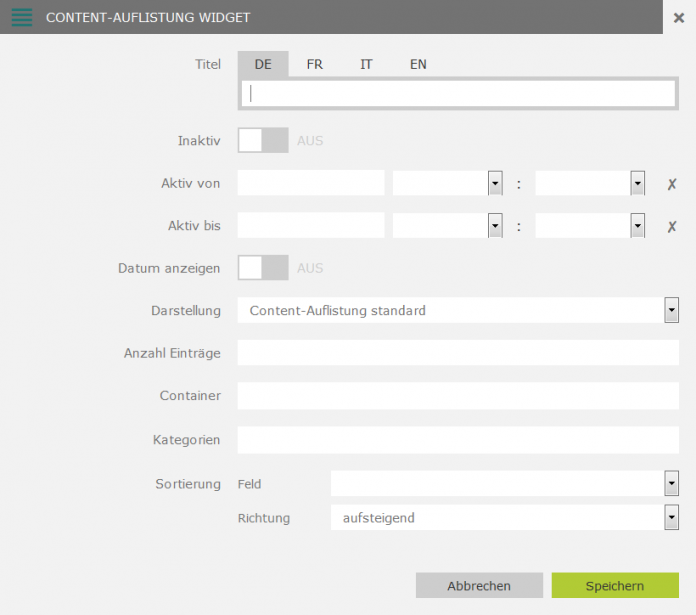Image resolution: width=696 pixels, height=615 pixels.
Task: Open the Aktiv von minute dropdown
Action: [x=590, y=183]
